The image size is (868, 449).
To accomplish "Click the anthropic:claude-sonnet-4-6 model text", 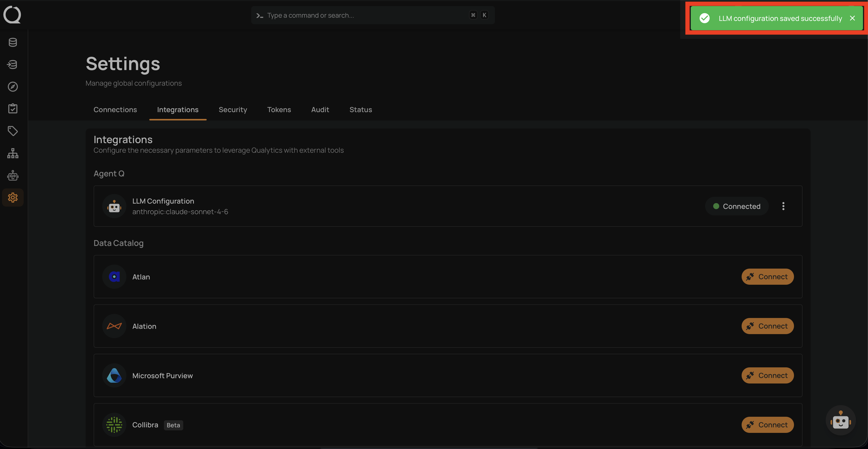I will [x=180, y=211].
